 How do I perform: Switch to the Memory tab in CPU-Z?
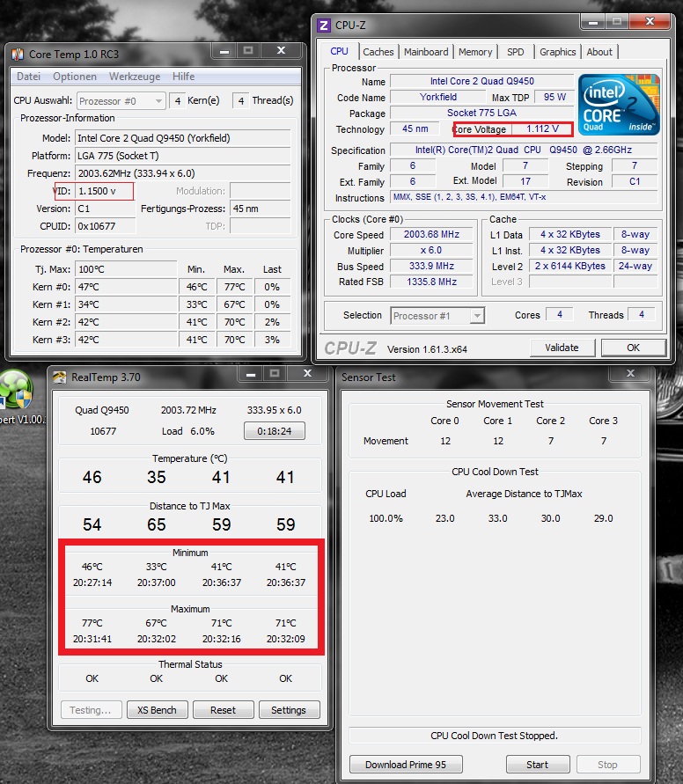tap(475, 52)
